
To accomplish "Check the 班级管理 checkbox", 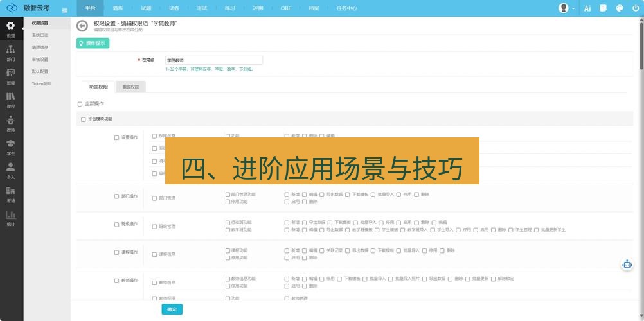I will pyautogui.click(x=154, y=227).
